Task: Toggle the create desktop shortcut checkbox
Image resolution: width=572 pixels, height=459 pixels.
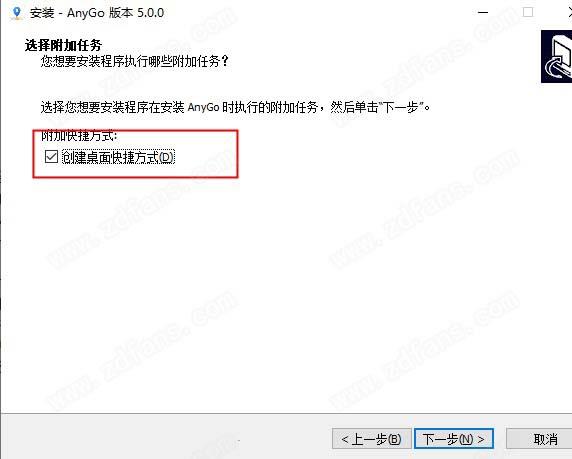Action: click(x=51, y=157)
